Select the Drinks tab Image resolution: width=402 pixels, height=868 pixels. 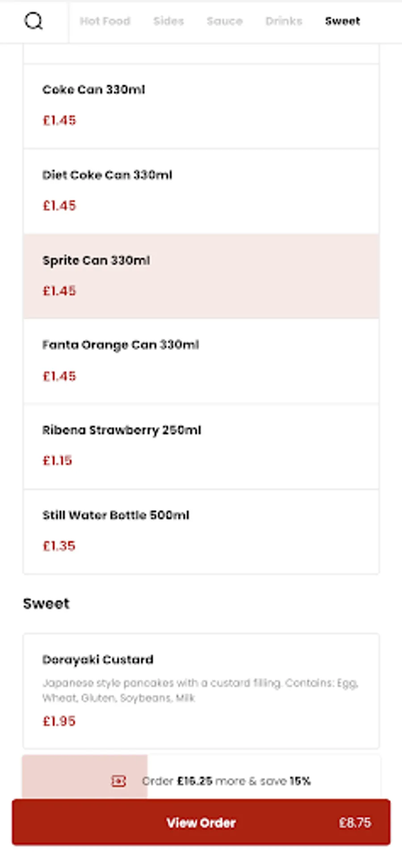[x=284, y=21]
